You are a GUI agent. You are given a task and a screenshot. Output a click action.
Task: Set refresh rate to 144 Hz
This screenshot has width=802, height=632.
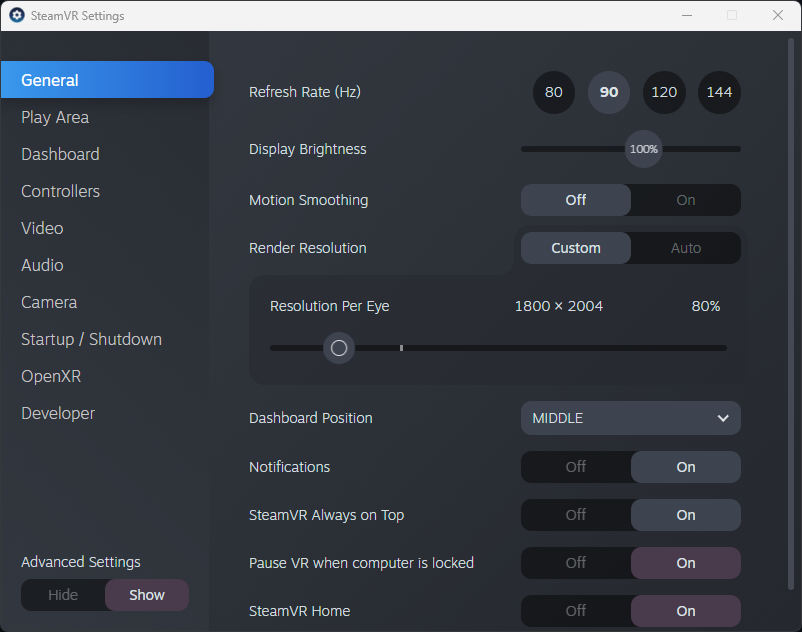[719, 92]
